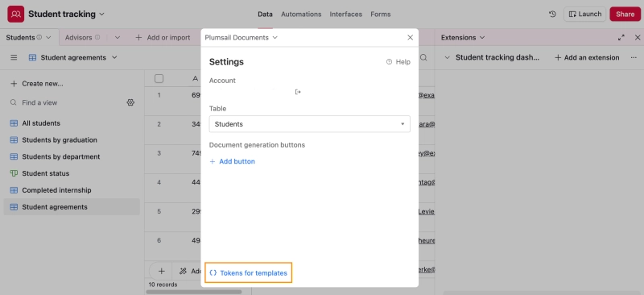
Task: Click the Add button link
Action: tap(232, 161)
